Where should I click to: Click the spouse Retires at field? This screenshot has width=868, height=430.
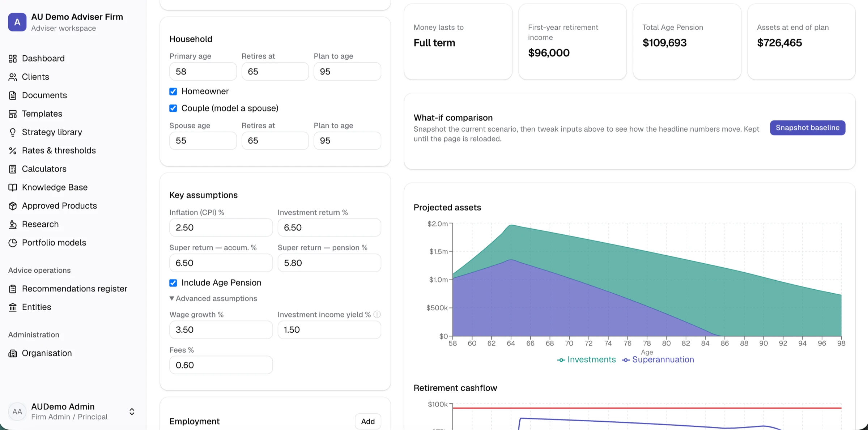point(275,141)
